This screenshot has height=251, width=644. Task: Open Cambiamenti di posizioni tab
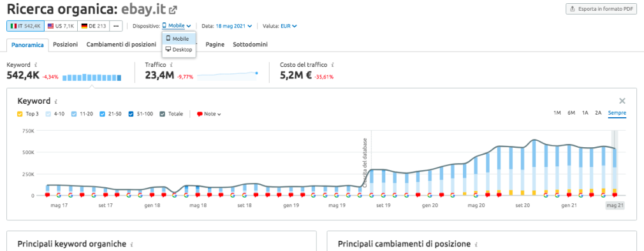point(121,45)
